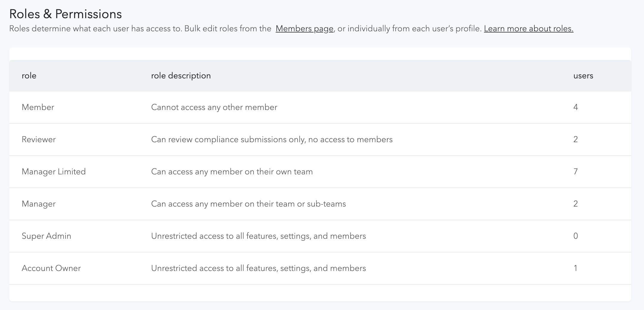This screenshot has width=644, height=310.
Task: Click the 'Cannot access any other member' description
Action: 214,107
